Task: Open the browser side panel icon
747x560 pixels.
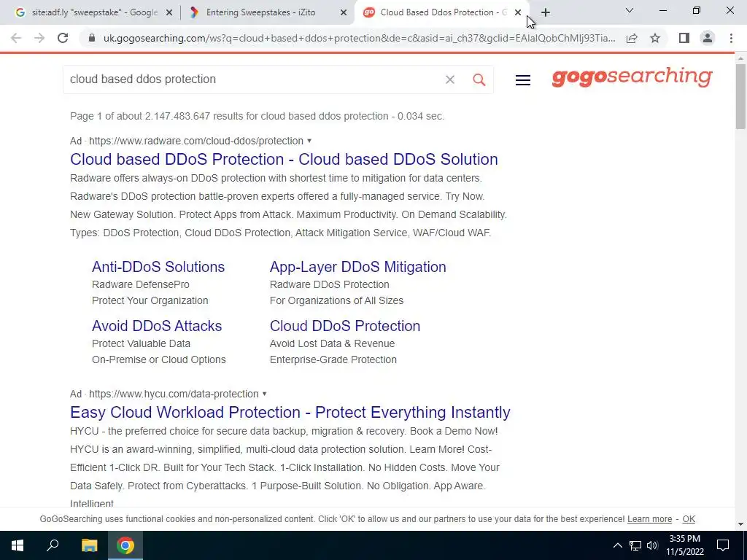Action: point(684,38)
